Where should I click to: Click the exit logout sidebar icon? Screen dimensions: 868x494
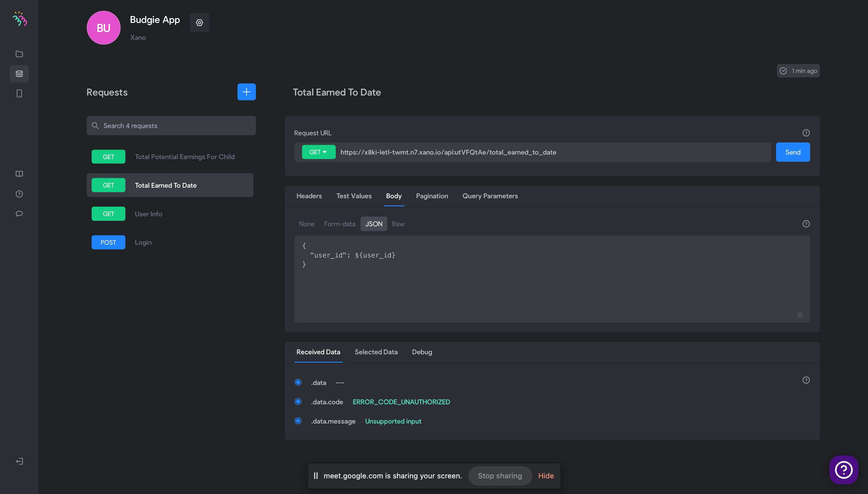pos(19,461)
